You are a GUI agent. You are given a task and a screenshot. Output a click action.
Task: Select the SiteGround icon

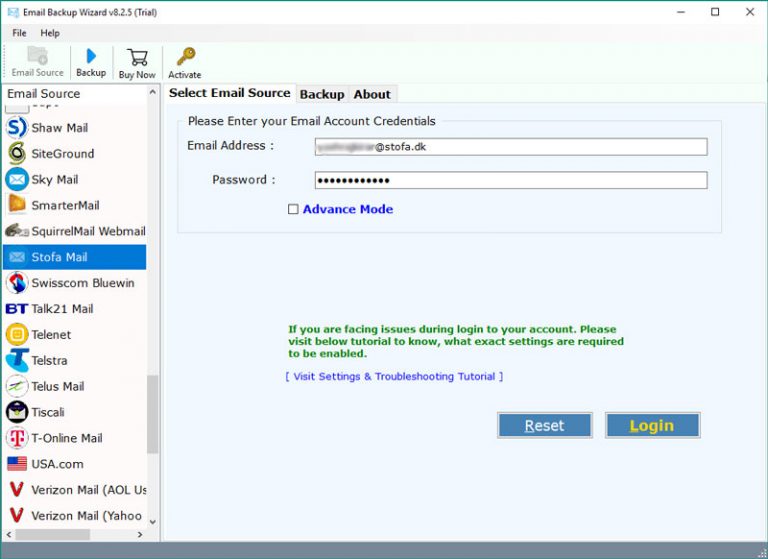click(x=17, y=153)
